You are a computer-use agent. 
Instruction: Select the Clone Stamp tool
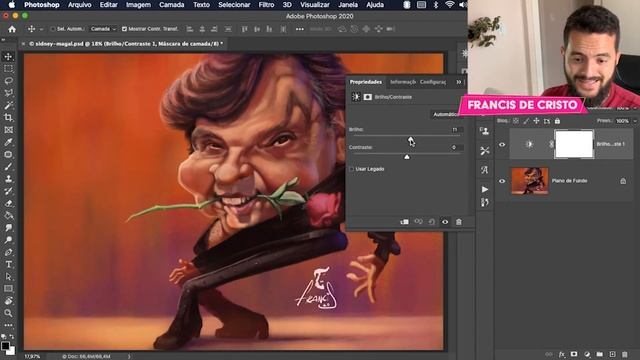[8, 179]
